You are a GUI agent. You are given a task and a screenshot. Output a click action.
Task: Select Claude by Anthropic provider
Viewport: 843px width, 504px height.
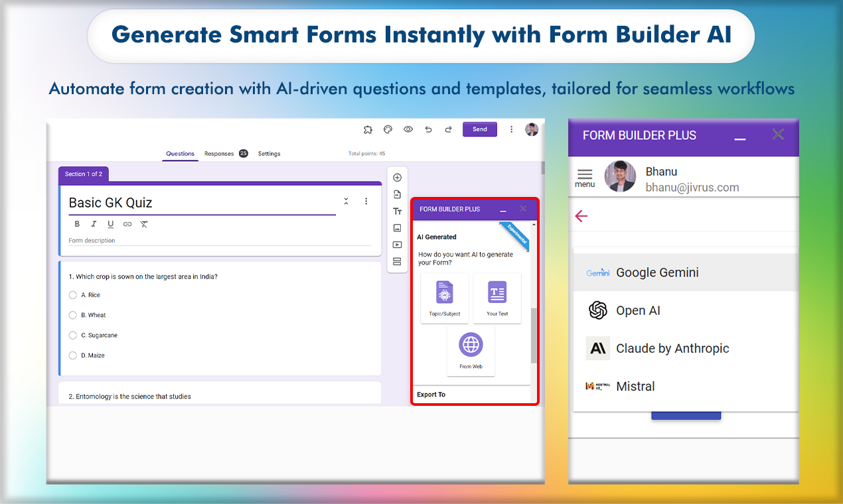[x=686, y=348]
